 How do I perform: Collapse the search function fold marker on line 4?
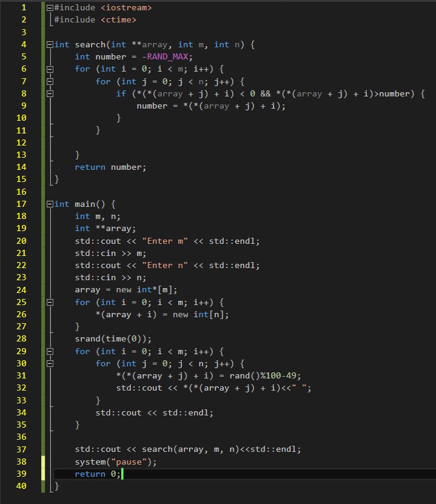click(50, 45)
